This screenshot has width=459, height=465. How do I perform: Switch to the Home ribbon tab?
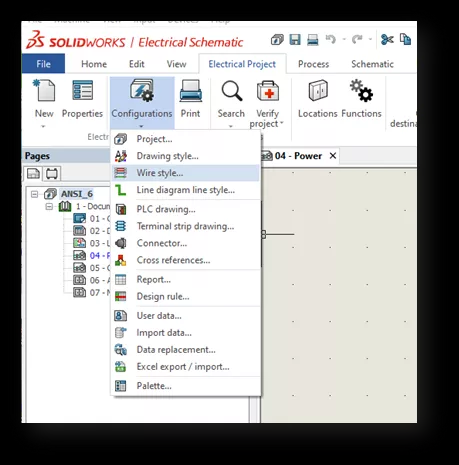(x=94, y=64)
